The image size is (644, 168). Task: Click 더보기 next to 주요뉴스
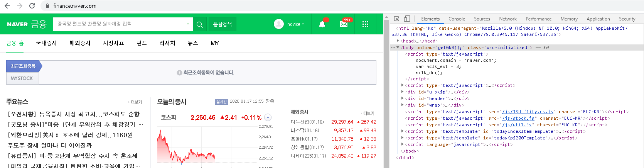(x=135, y=102)
